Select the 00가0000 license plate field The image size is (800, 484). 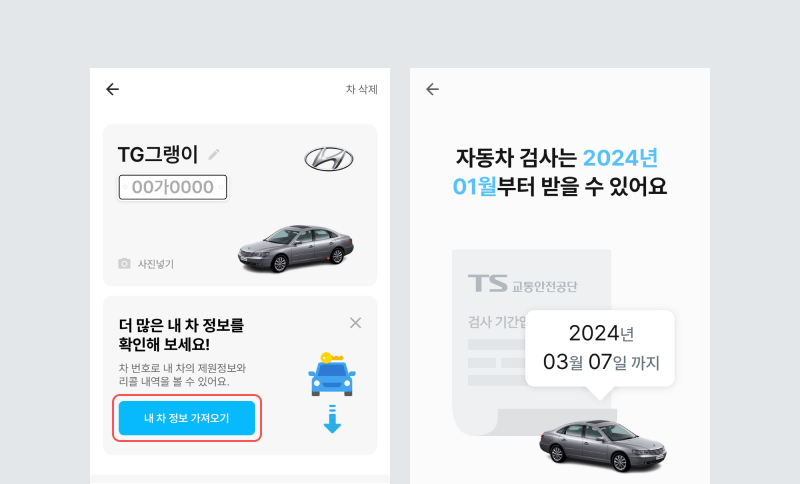173,187
